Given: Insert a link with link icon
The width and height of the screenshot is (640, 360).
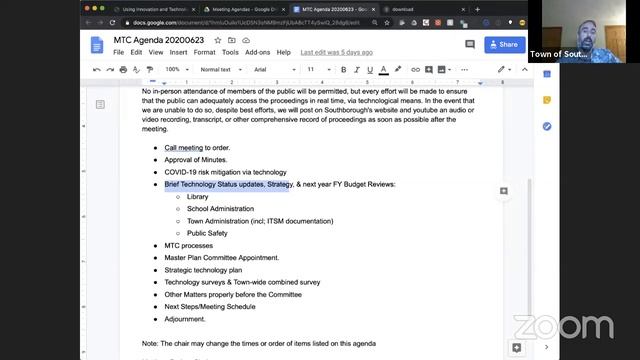Looking at the screenshot, I should pos(415,70).
